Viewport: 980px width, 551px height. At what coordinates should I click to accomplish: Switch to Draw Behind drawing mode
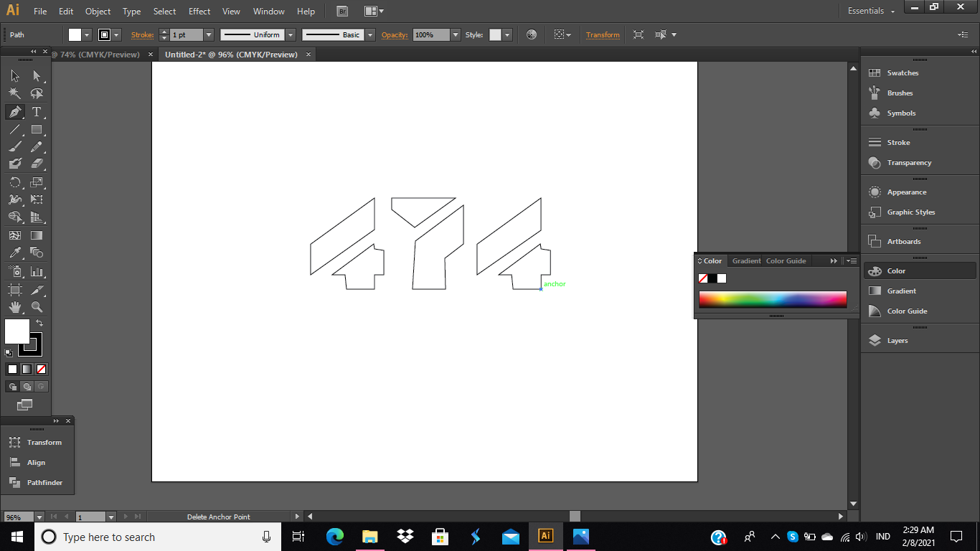pyautogui.click(x=27, y=386)
